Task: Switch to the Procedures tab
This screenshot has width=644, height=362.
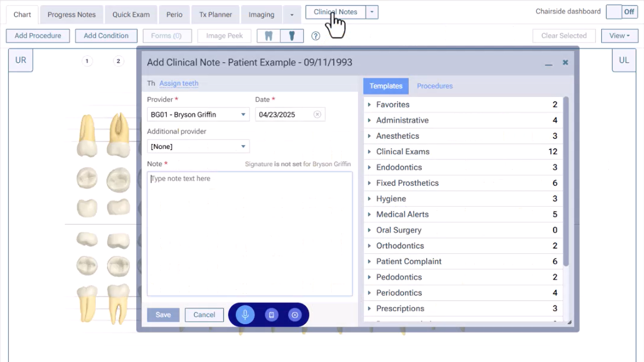Action: (435, 86)
